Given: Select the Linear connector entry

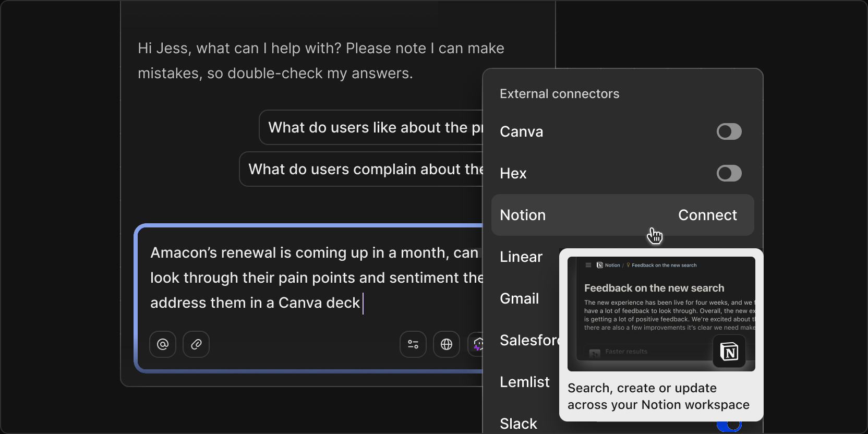Looking at the screenshot, I should pos(521,257).
